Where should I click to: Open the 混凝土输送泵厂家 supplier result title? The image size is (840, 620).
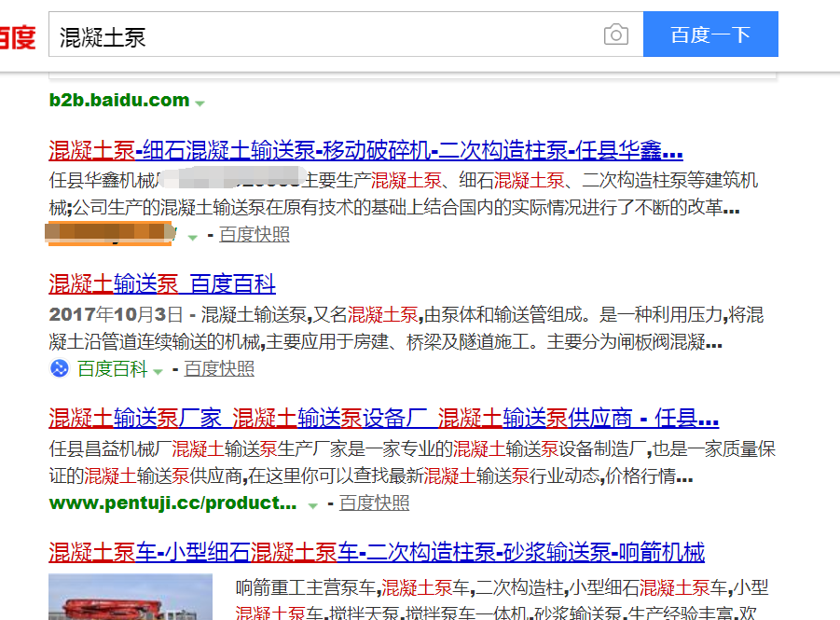click(x=383, y=419)
